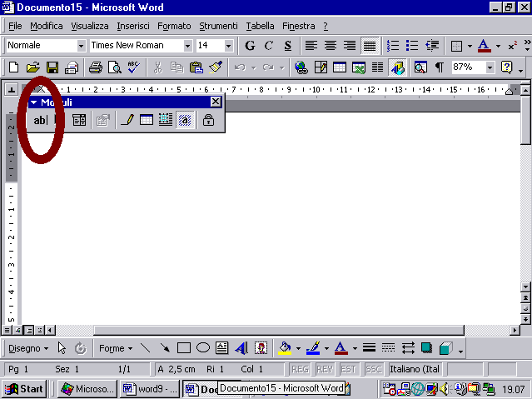Open the Tables and Borders toolbar icon

click(x=321, y=67)
